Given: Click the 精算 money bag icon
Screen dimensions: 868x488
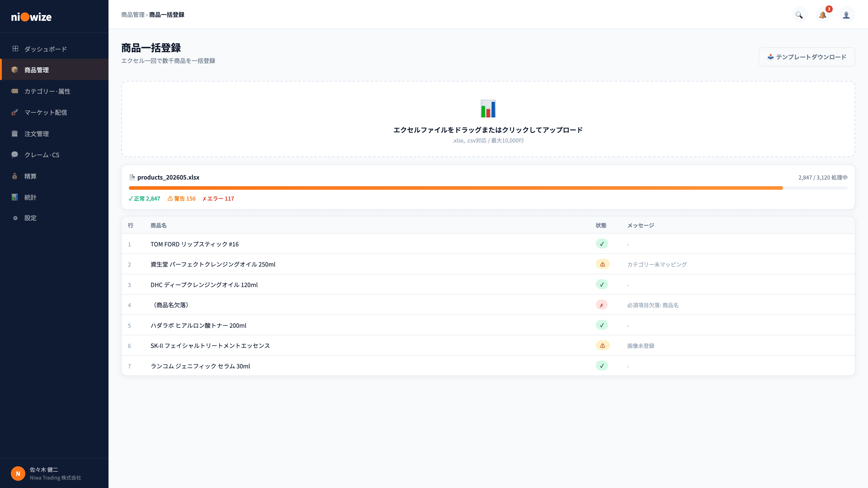Looking at the screenshot, I should 14,176.
